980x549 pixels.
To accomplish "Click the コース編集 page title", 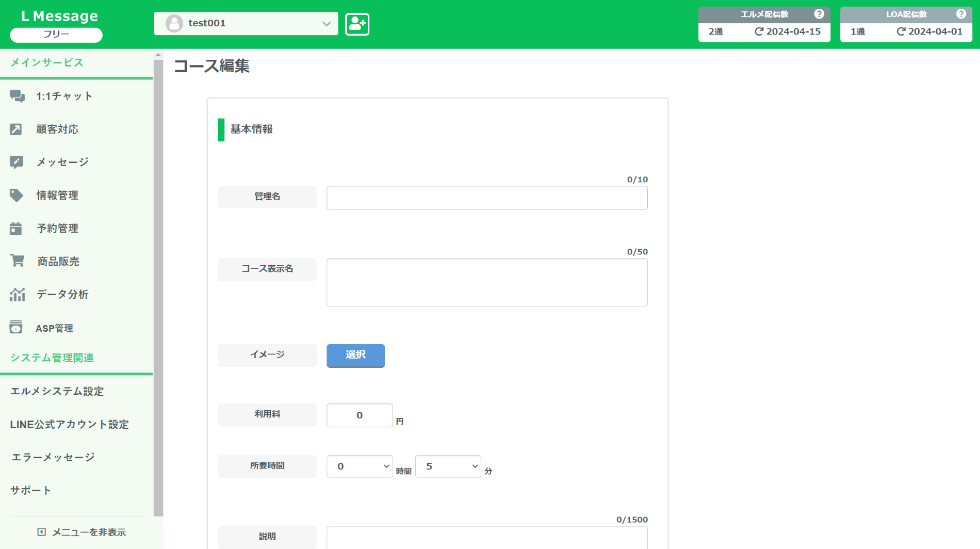I will [x=211, y=66].
